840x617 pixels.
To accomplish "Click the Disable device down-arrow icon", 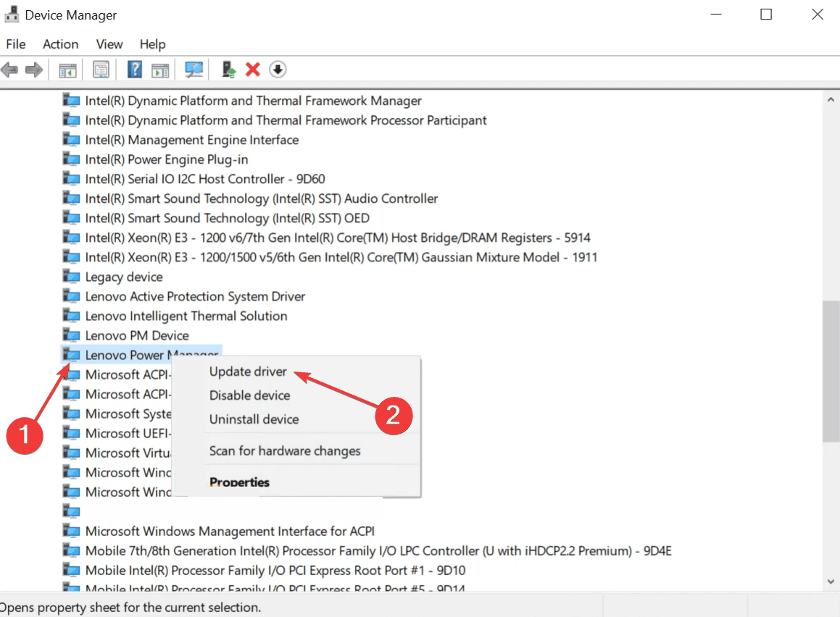I will point(278,70).
